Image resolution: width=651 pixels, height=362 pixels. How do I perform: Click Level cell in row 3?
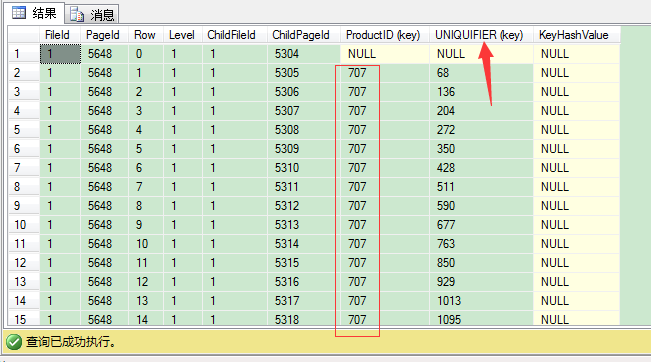coord(183,92)
